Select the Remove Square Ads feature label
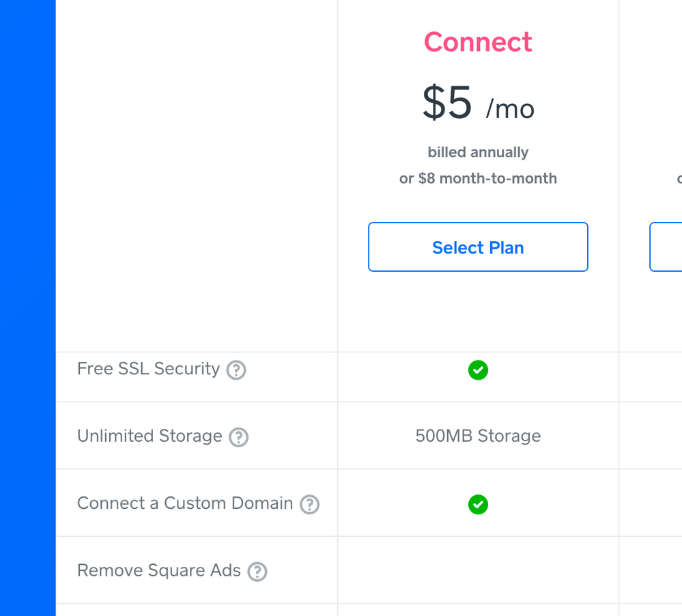This screenshot has width=682, height=616. click(x=159, y=570)
